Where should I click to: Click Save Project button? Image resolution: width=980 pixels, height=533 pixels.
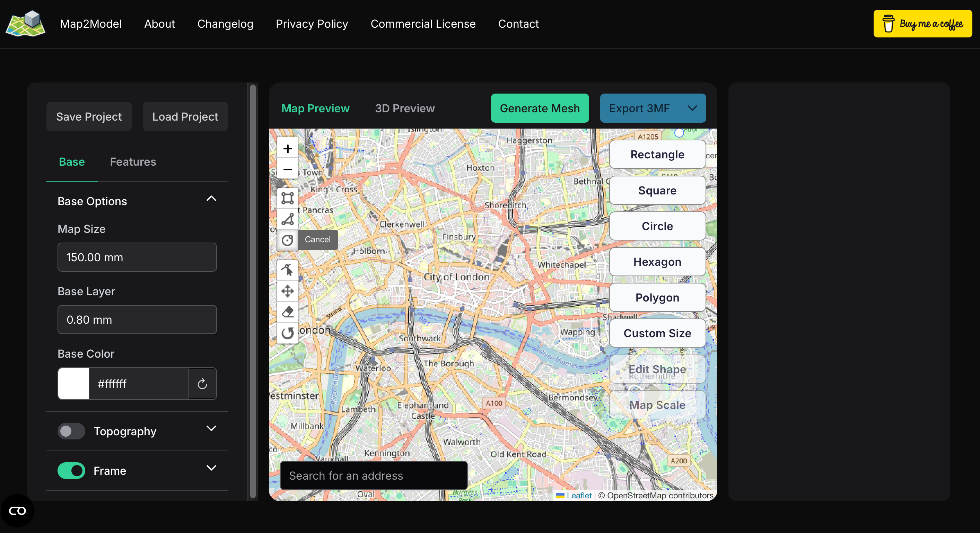point(89,116)
